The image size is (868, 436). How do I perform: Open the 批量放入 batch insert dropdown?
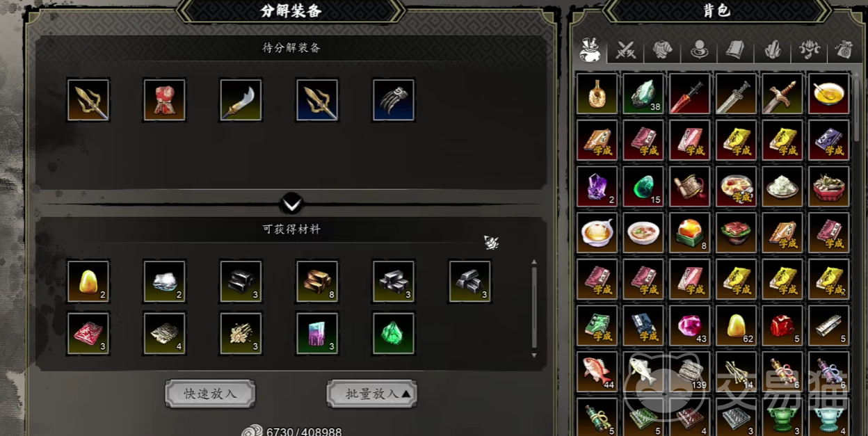pyautogui.click(x=372, y=394)
